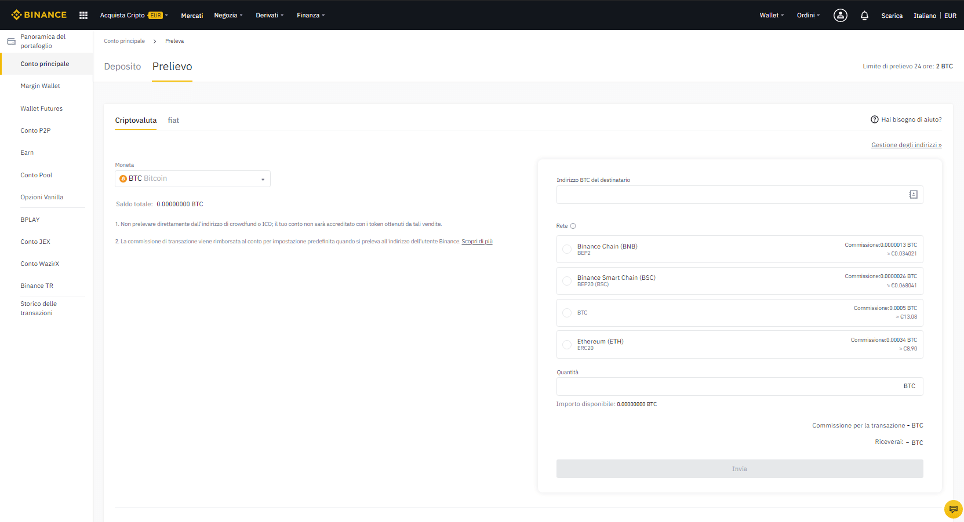Click the Italiano language selector
964x522 pixels.
pyautogui.click(x=924, y=15)
